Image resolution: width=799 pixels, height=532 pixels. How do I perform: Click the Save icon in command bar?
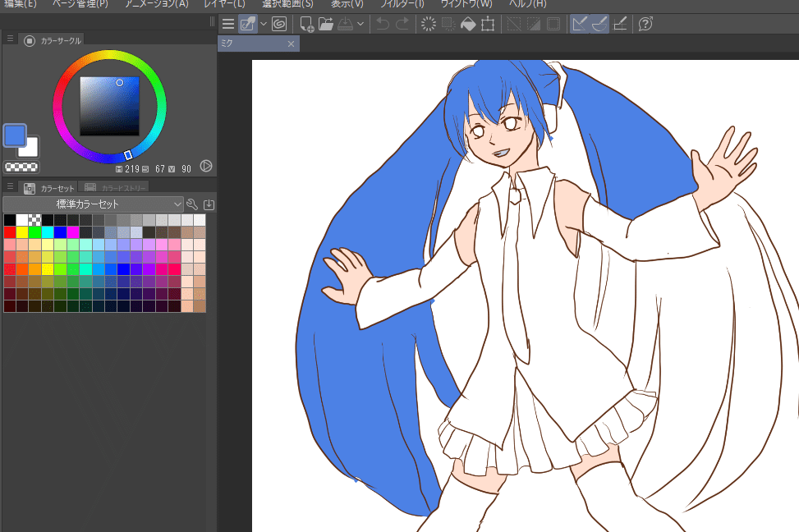tap(346, 24)
